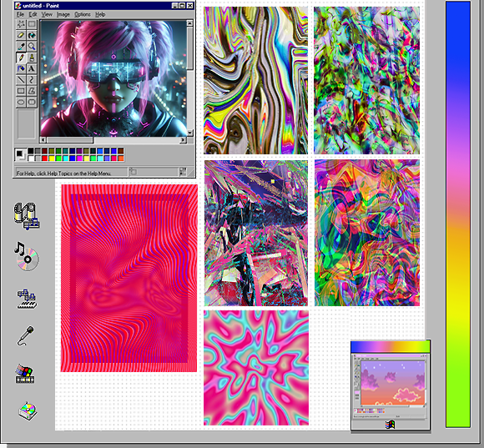Open the pink and teal swirl thumbnail
The image size is (484, 448).
[256, 368]
